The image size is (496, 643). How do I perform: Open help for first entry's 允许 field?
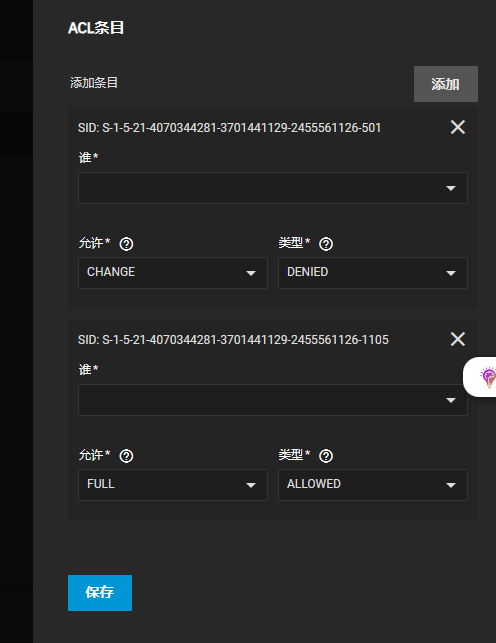pyautogui.click(x=126, y=244)
